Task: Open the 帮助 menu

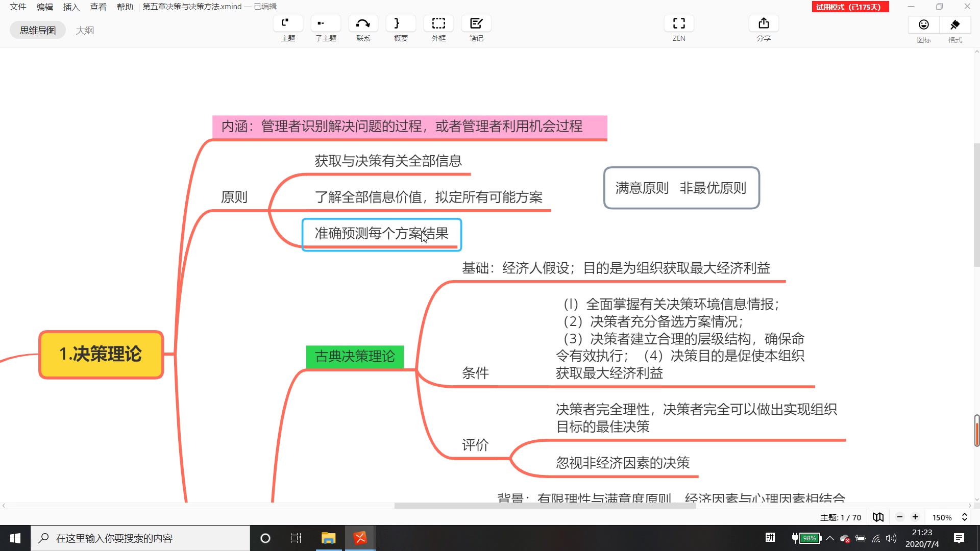Action: pos(125,7)
